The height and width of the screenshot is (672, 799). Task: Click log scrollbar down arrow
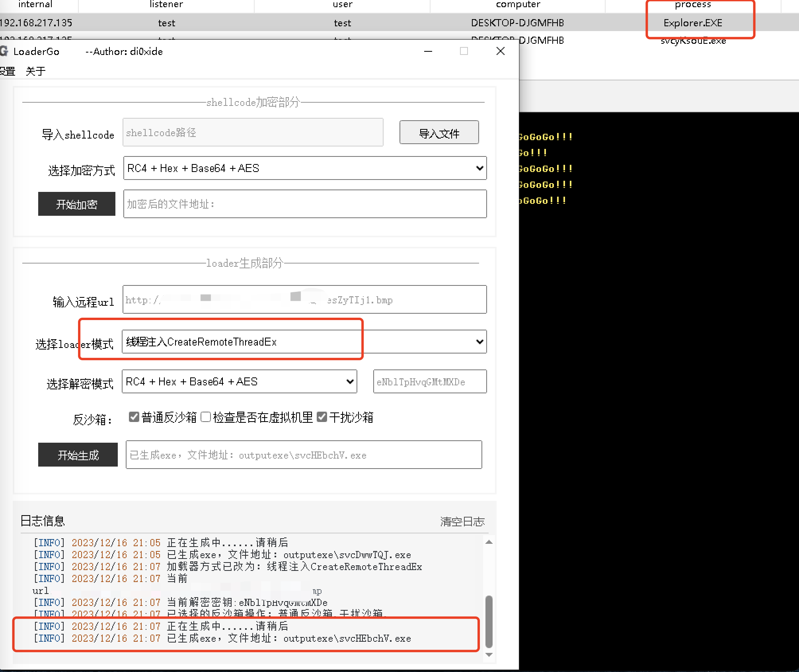tap(489, 654)
